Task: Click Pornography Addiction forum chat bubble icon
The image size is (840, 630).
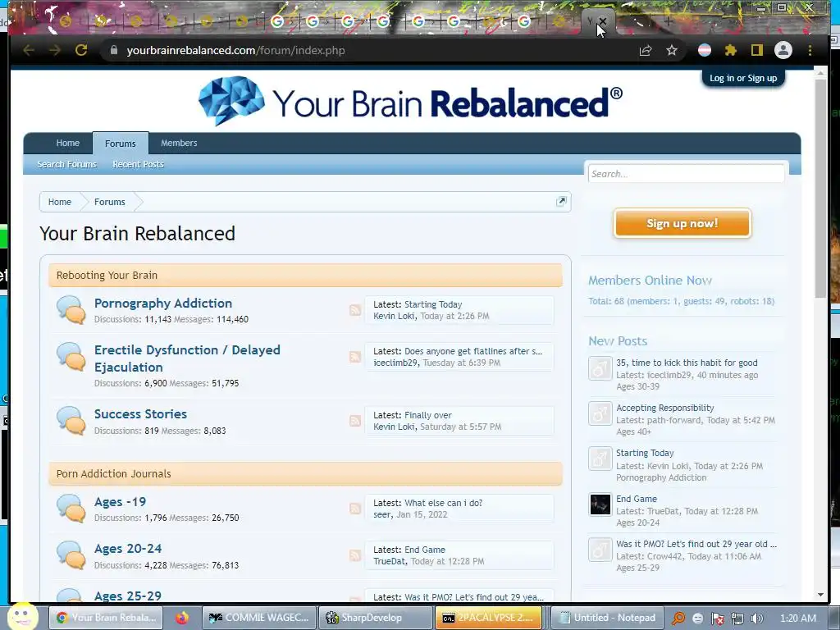Action: [x=71, y=310]
